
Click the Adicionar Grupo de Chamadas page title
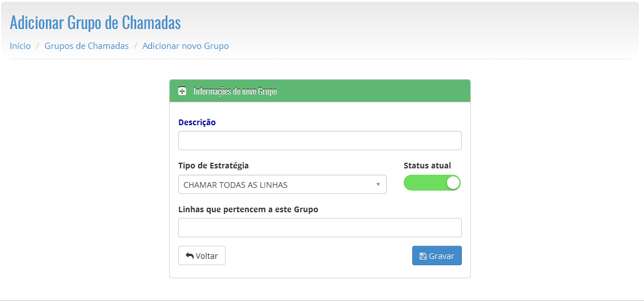[95, 23]
